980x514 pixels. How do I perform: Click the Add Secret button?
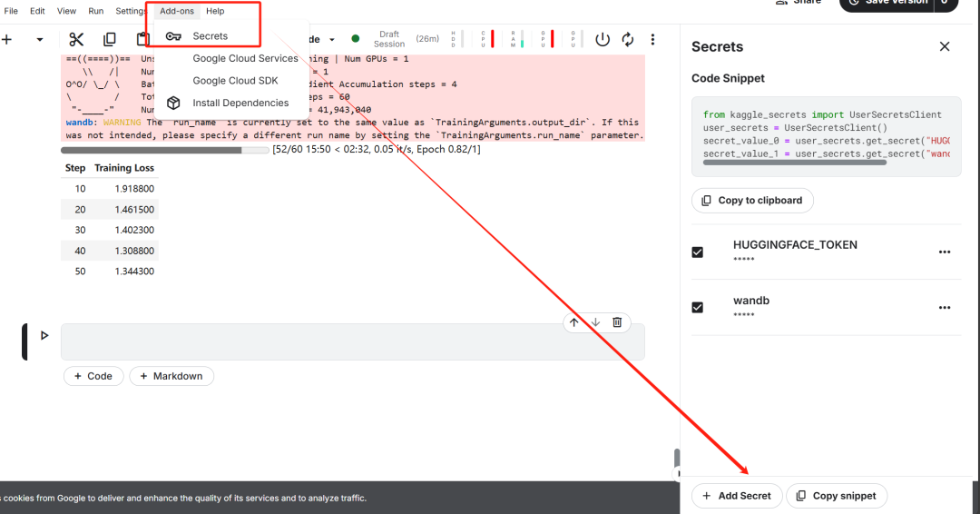737,496
